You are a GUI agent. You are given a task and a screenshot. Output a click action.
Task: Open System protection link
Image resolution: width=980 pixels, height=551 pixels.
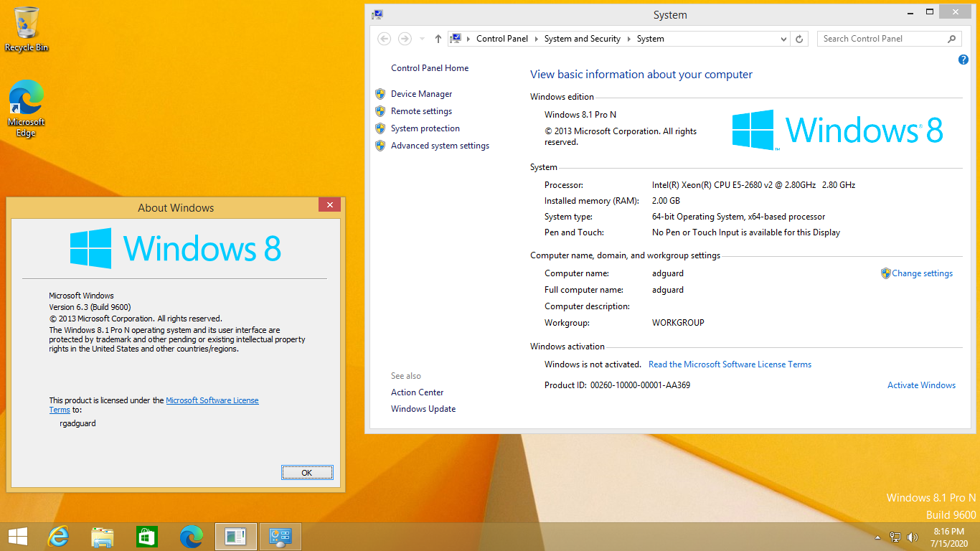click(x=425, y=128)
